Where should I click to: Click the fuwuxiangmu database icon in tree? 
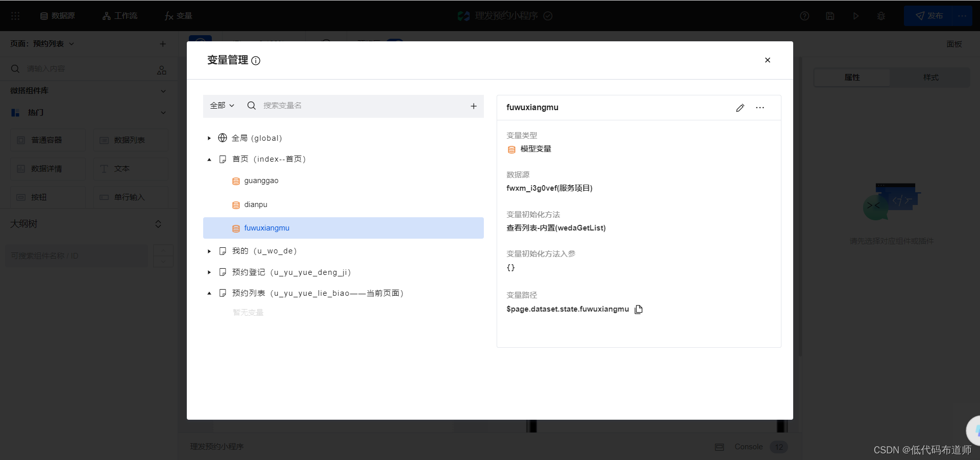[x=236, y=228]
